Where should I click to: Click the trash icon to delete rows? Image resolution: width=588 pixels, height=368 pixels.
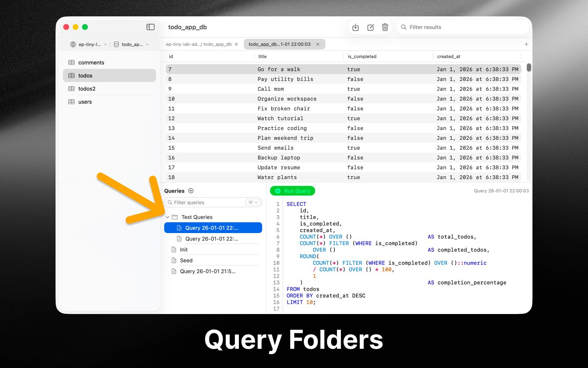click(385, 27)
